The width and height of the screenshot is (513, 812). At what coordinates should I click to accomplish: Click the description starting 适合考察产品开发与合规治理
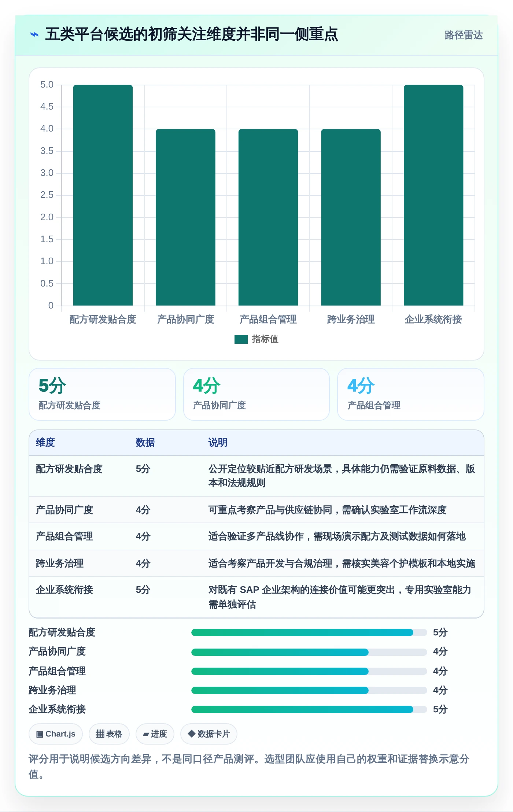(342, 564)
